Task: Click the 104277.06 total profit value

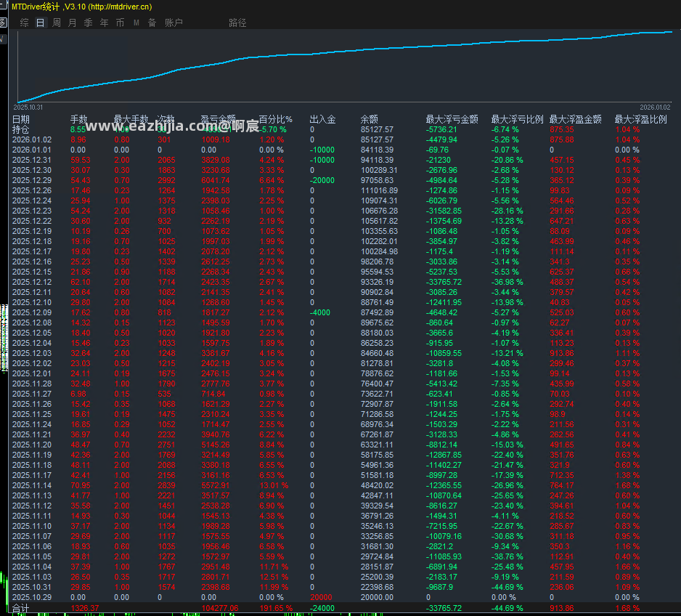Action: pos(220,608)
